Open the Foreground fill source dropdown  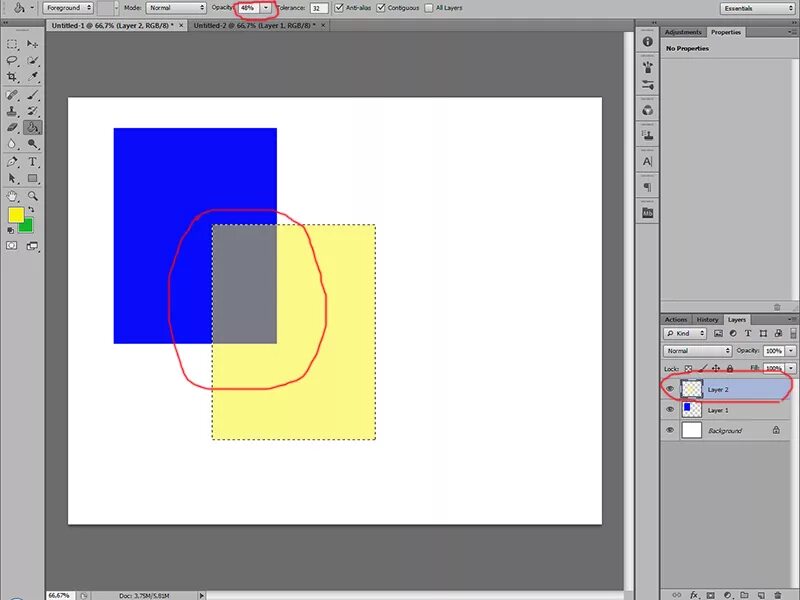67,8
